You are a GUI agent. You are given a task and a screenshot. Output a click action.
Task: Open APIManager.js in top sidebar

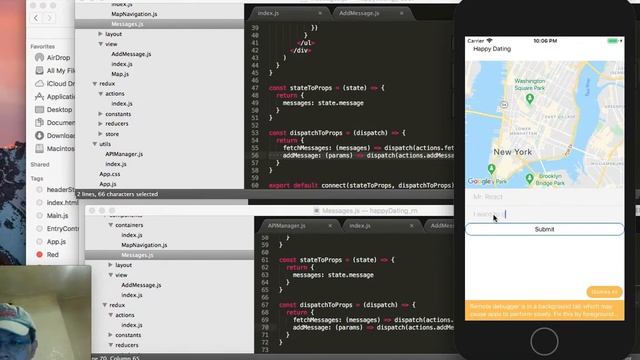(x=124, y=154)
